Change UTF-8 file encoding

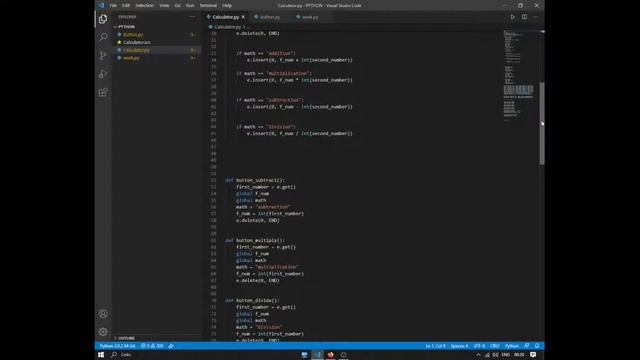(479, 346)
